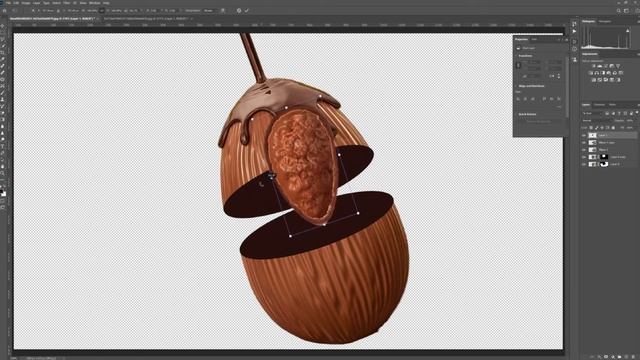Collapse the Transform section in Properties
This screenshot has width=640, height=360.
(x=516, y=56)
